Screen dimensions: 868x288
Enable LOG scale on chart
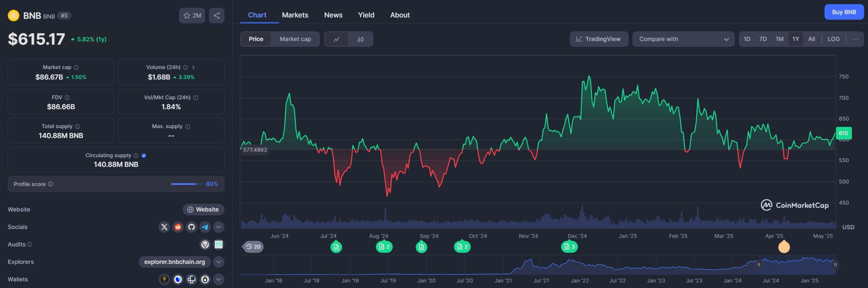pyautogui.click(x=833, y=39)
